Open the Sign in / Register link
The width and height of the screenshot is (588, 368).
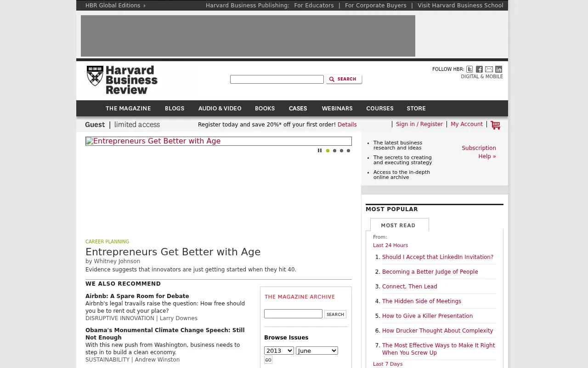[419, 124]
